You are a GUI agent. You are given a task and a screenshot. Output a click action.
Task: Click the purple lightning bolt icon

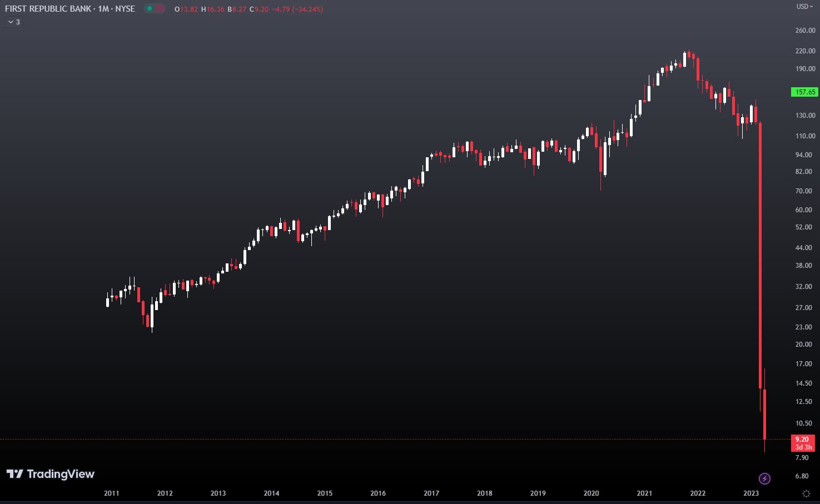click(x=764, y=478)
